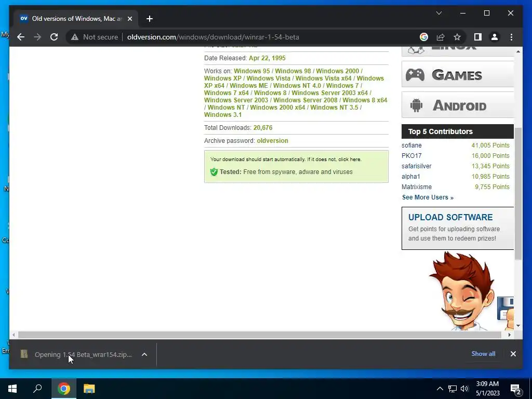The height and width of the screenshot is (399, 532).
Task: Show all downloads
Action: [483, 353]
